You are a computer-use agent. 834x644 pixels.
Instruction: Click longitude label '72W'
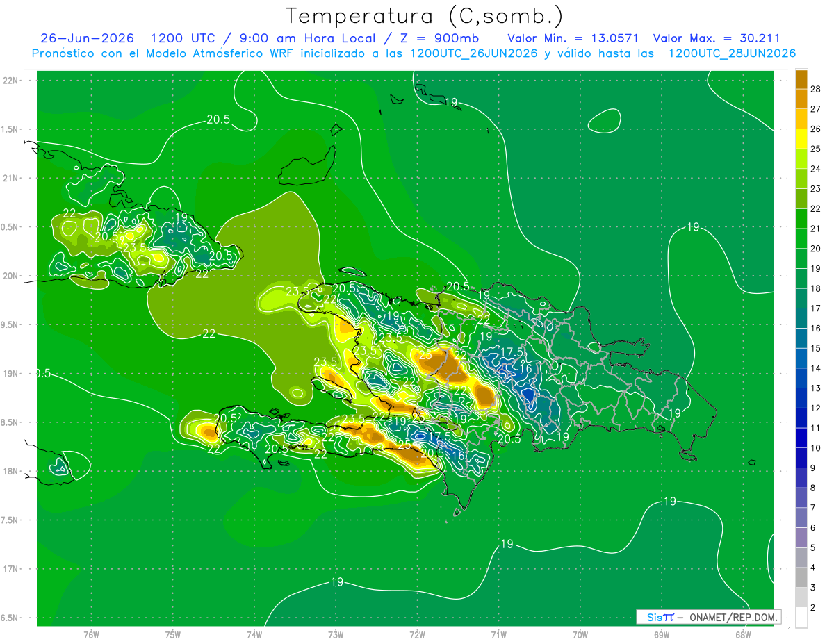point(417,635)
